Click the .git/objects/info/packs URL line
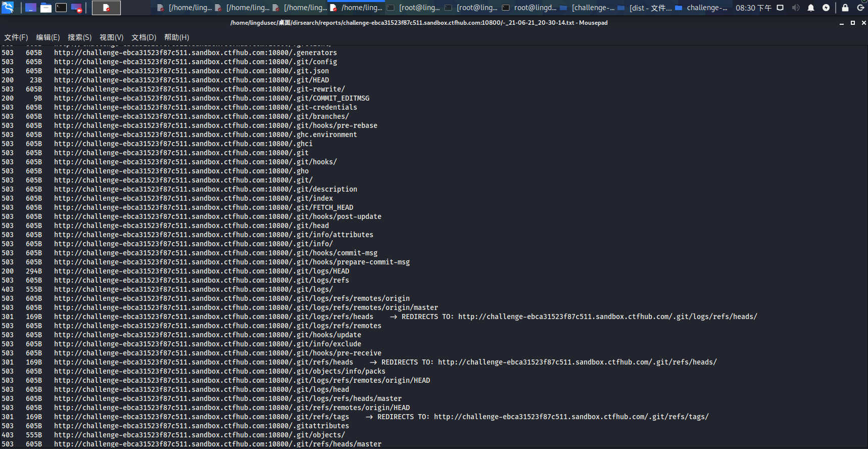This screenshot has height=449, width=868. 220,371
